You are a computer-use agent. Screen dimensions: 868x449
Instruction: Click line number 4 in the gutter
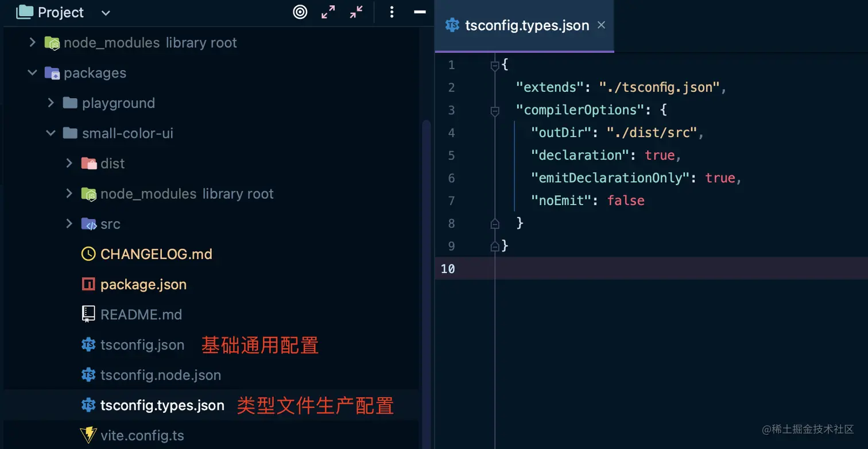(x=451, y=133)
